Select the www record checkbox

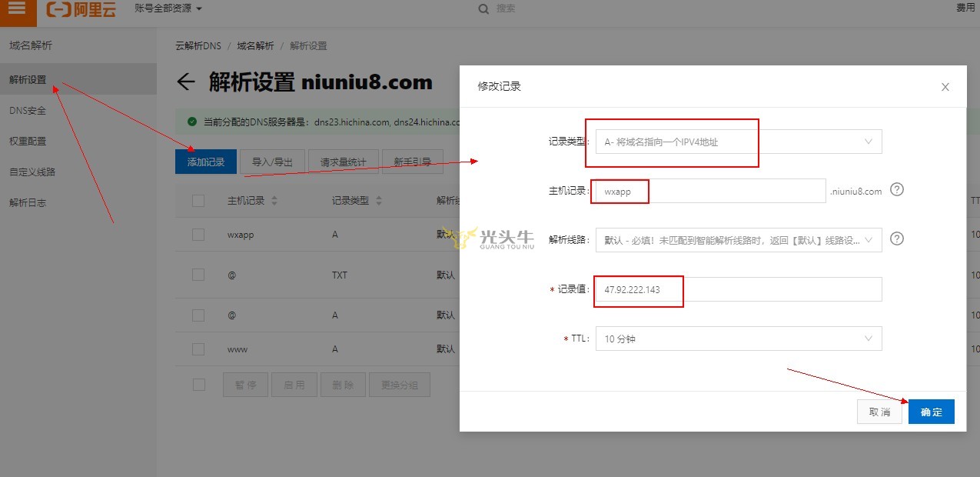tap(198, 349)
